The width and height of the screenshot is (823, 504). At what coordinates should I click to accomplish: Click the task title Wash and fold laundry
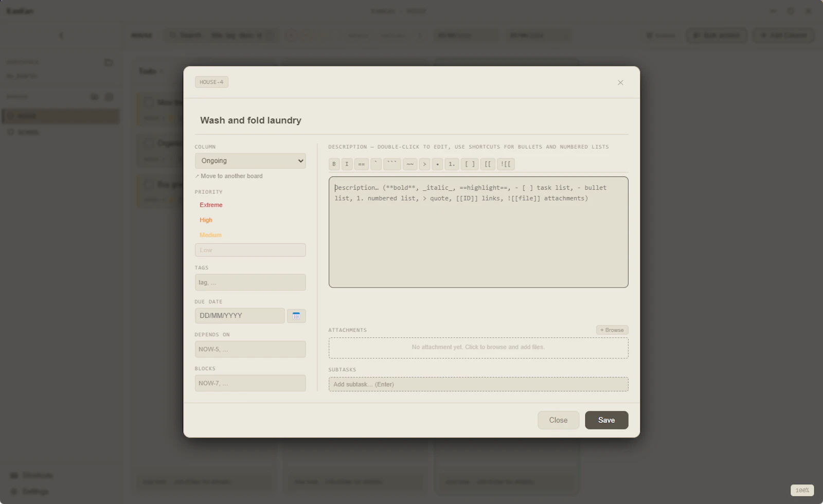point(251,120)
